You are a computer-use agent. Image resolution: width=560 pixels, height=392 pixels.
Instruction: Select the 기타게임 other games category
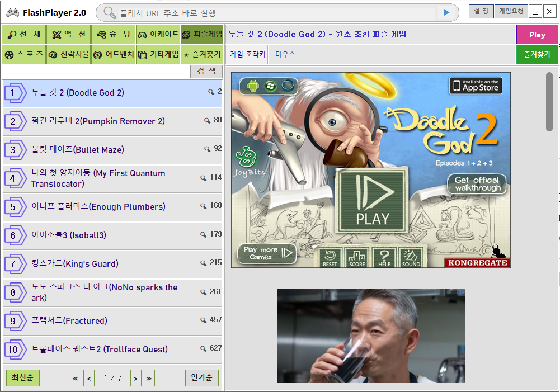point(158,54)
